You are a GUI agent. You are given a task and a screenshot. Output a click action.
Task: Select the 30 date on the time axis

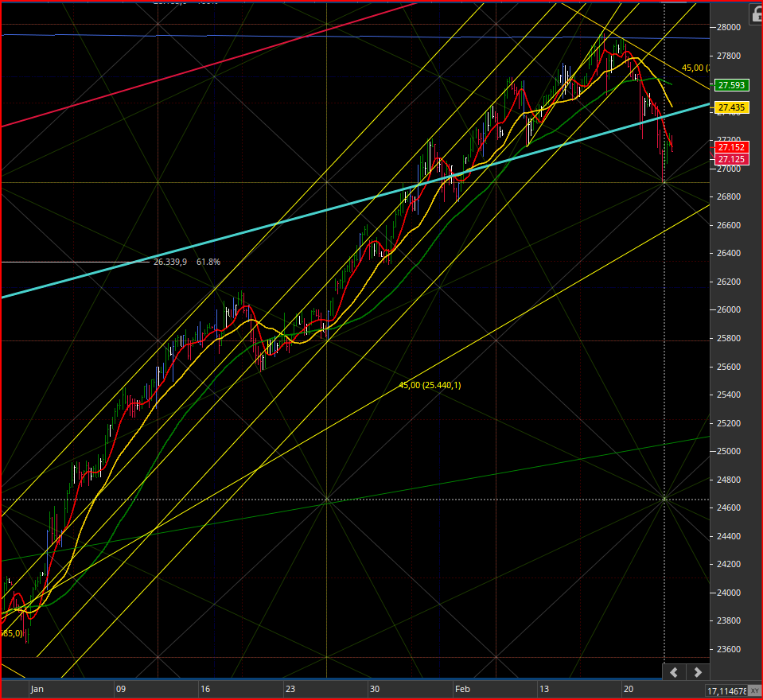pos(374,689)
